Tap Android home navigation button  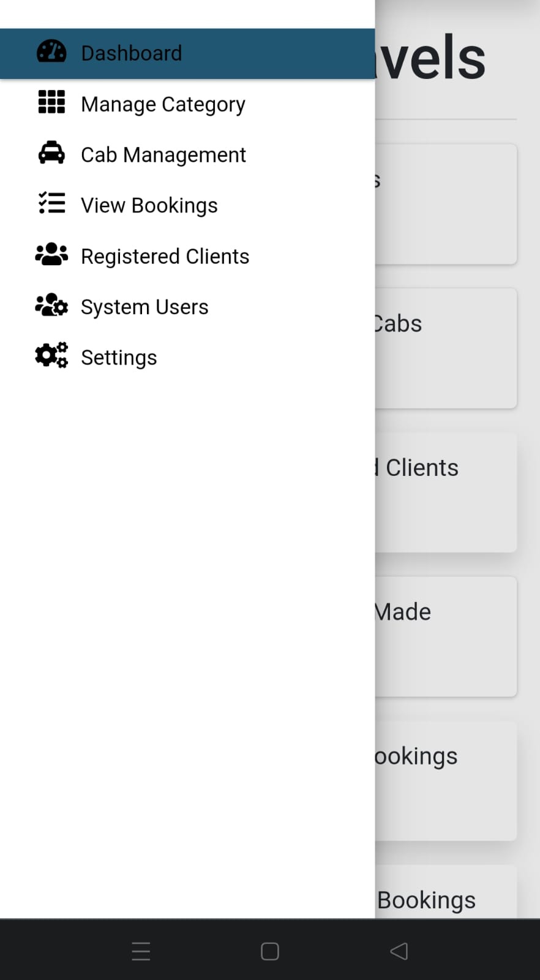[270, 951]
